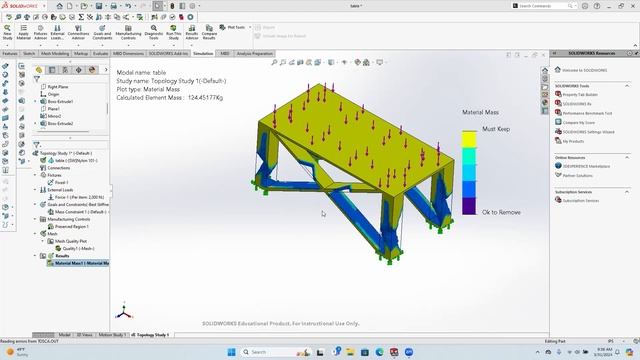Open Results Advisor tool
Image resolution: width=640 pixels, height=360 pixels.
coord(192,32)
